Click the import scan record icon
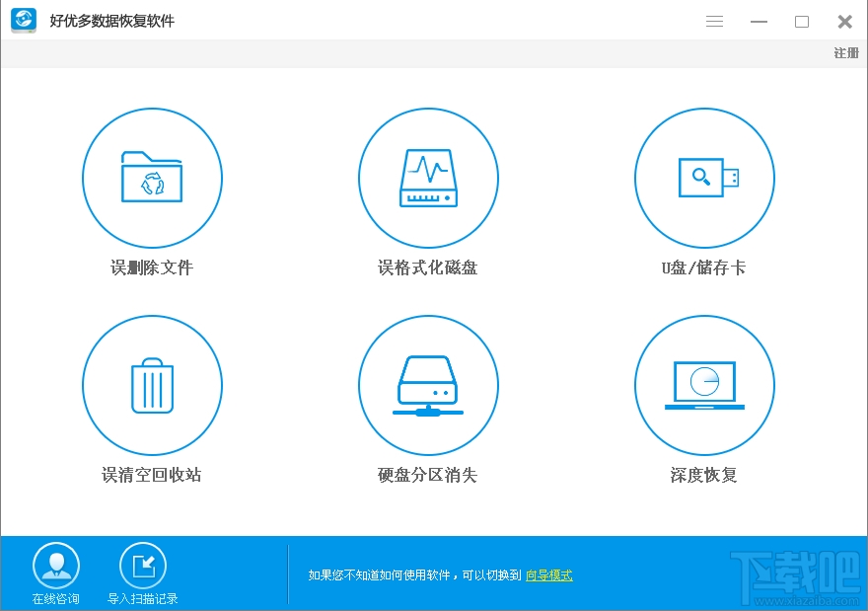 click(x=143, y=566)
